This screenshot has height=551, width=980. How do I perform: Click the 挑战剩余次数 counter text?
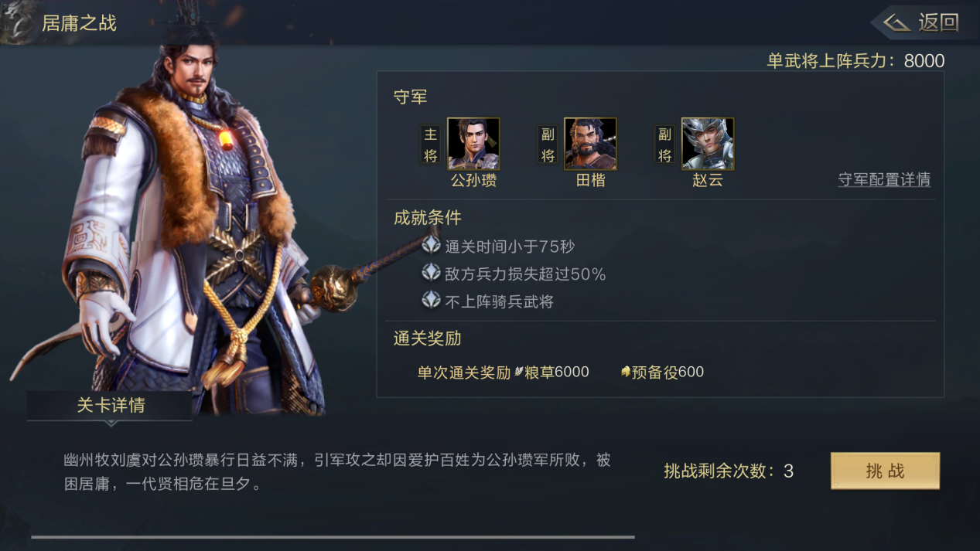coord(729,471)
